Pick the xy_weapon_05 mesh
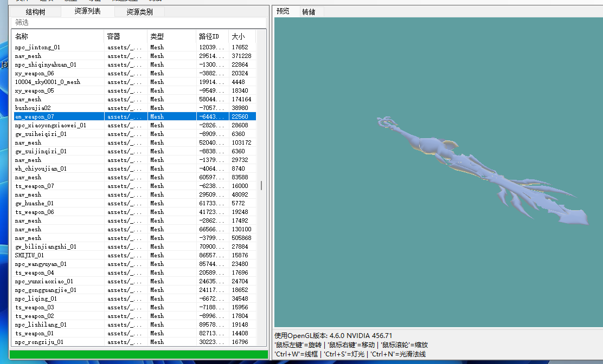 click(135, 90)
